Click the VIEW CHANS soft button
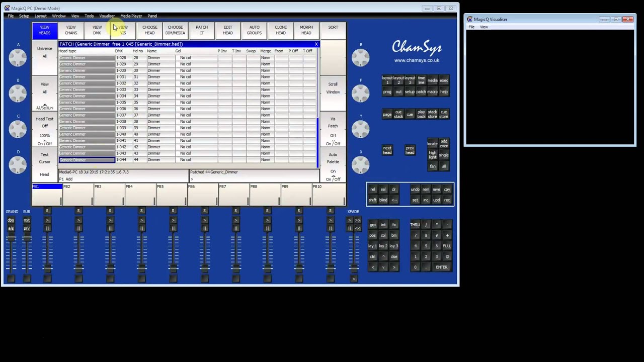 (x=71, y=30)
